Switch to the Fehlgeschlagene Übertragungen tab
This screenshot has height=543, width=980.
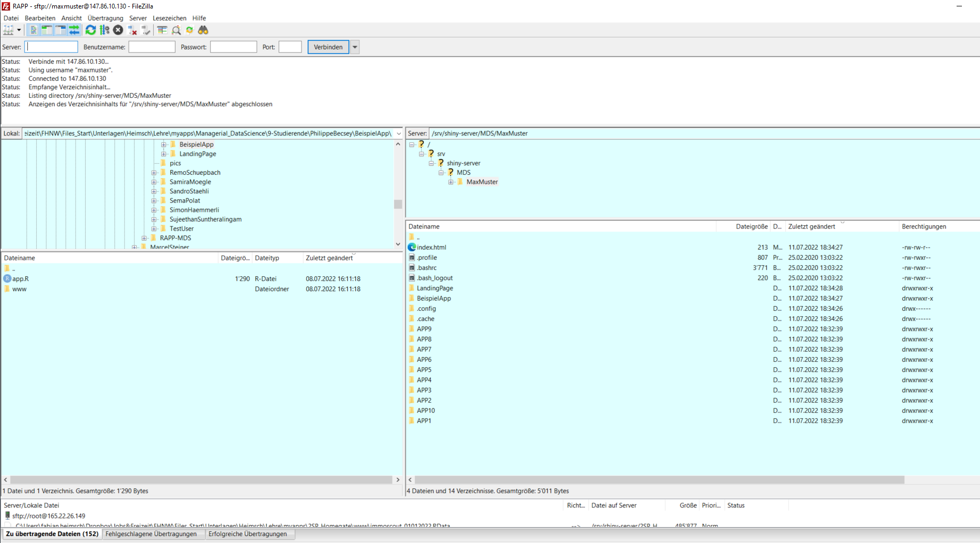pos(151,534)
